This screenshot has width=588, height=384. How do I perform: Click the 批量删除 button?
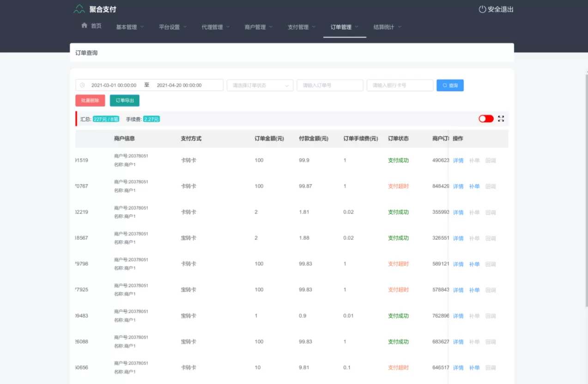pyautogui.click(x=90, y=100)
